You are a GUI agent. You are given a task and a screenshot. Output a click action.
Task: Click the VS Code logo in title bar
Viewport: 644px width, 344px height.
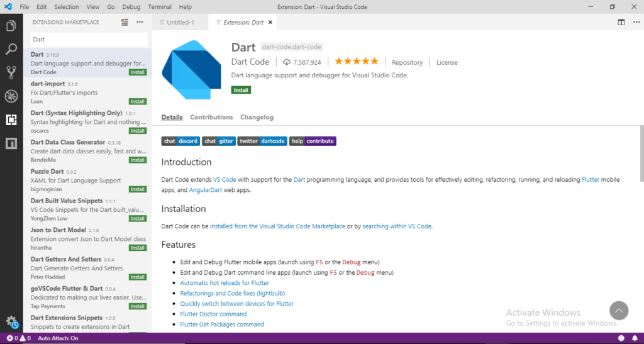[8, 6]
